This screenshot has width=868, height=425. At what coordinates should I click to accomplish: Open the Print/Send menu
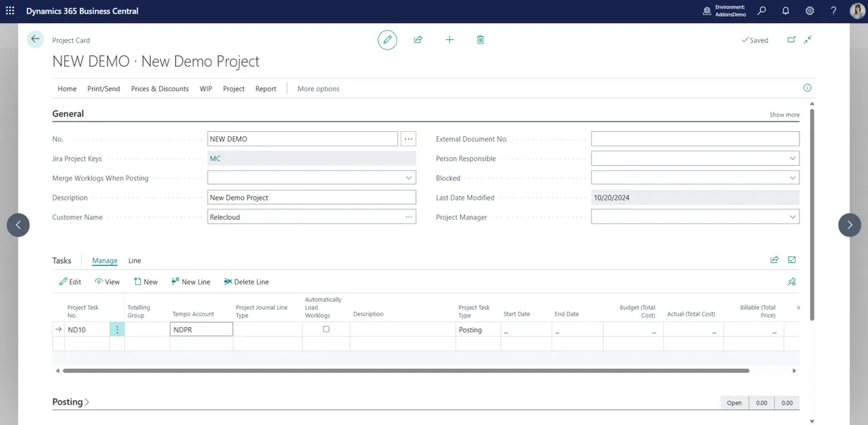tap(103, 88)
